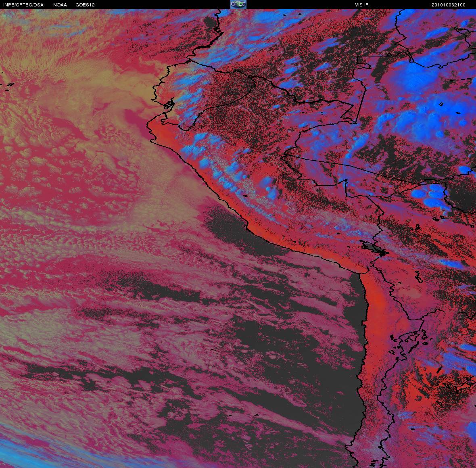Select the INPE/CPTEC/DSA header text

23,5
